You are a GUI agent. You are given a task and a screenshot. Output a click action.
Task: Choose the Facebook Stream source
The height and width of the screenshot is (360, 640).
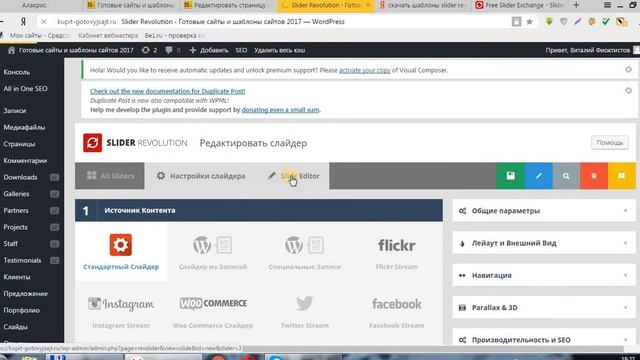click(x=396, y=312)
